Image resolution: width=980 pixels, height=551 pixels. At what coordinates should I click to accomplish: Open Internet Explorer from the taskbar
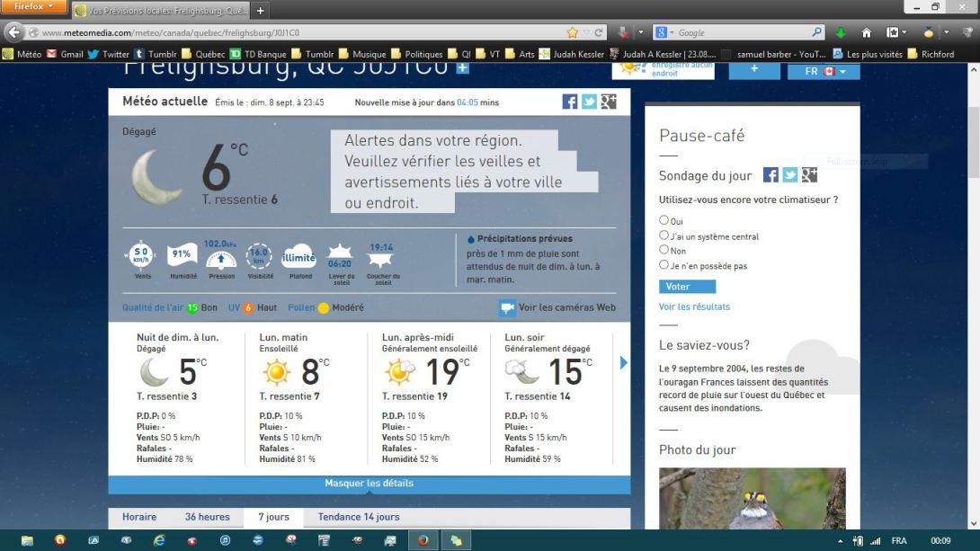tap(159, 540)
